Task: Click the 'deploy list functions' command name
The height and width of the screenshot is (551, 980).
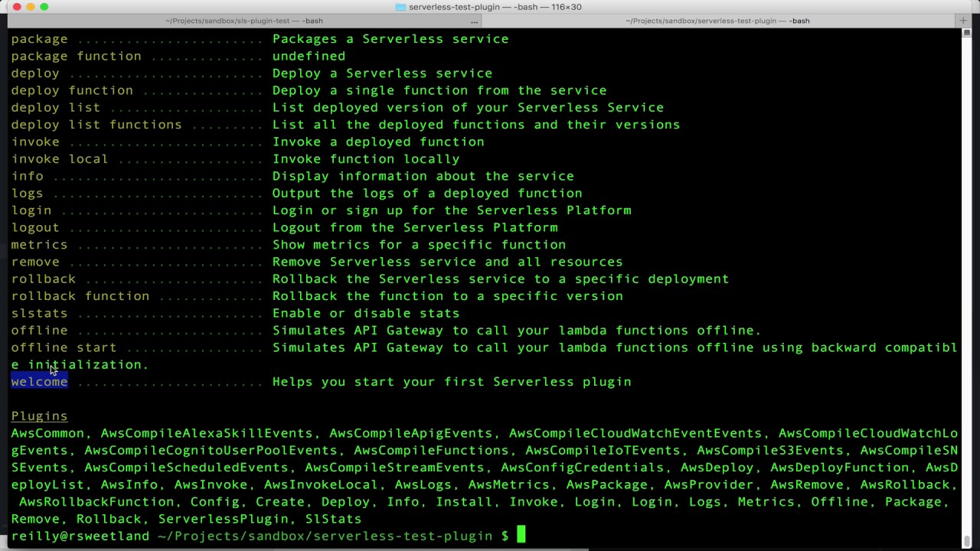Action: 96,125
